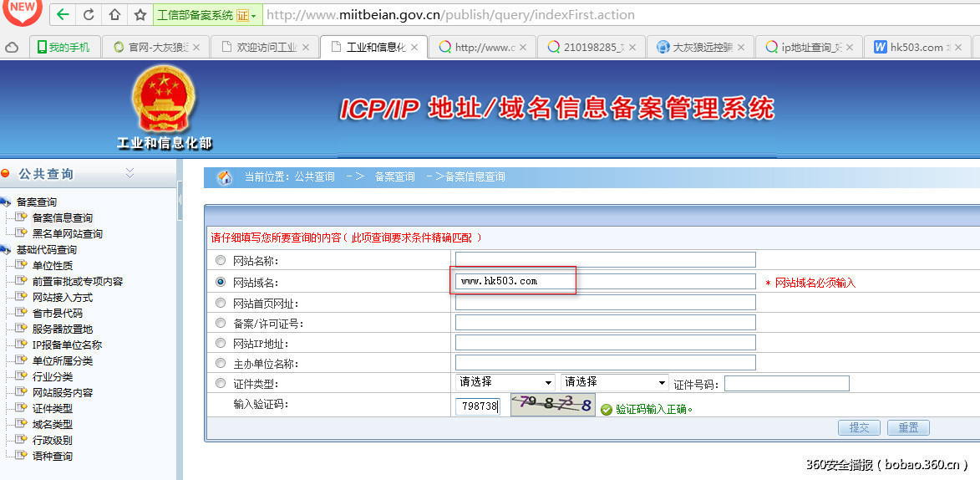This screenshot has width=980, height=480.
Task: Open 单位所属分类 in the sidebar
Action: pos(63,361)
